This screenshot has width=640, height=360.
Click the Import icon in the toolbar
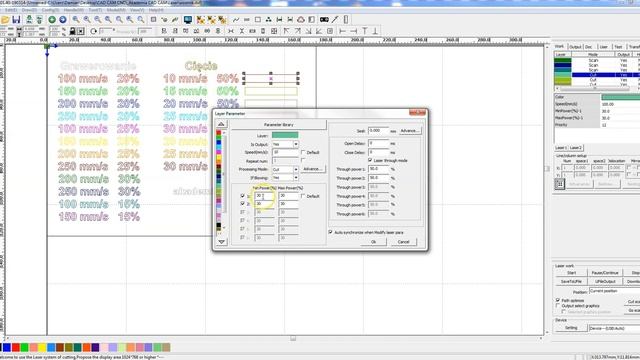point(29,20)
